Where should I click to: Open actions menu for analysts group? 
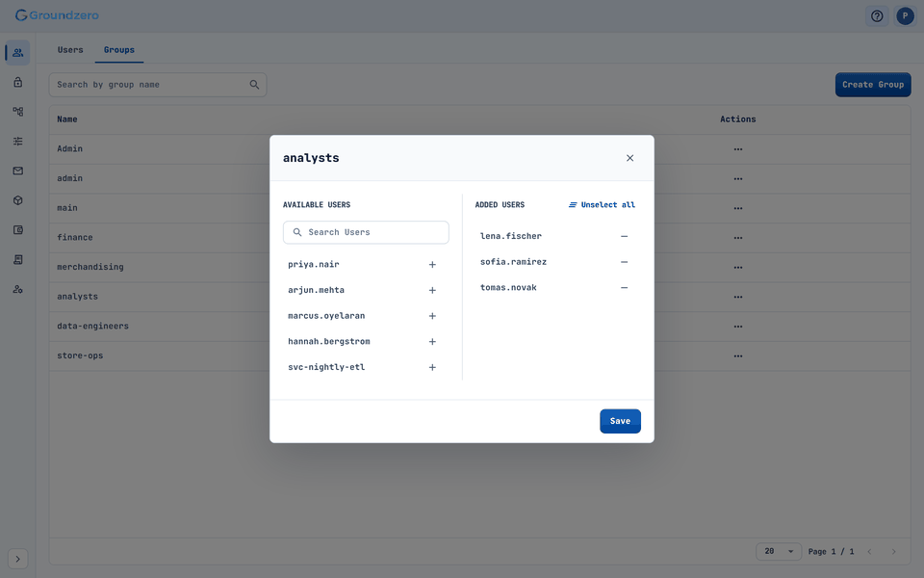(x=738, y=297)
